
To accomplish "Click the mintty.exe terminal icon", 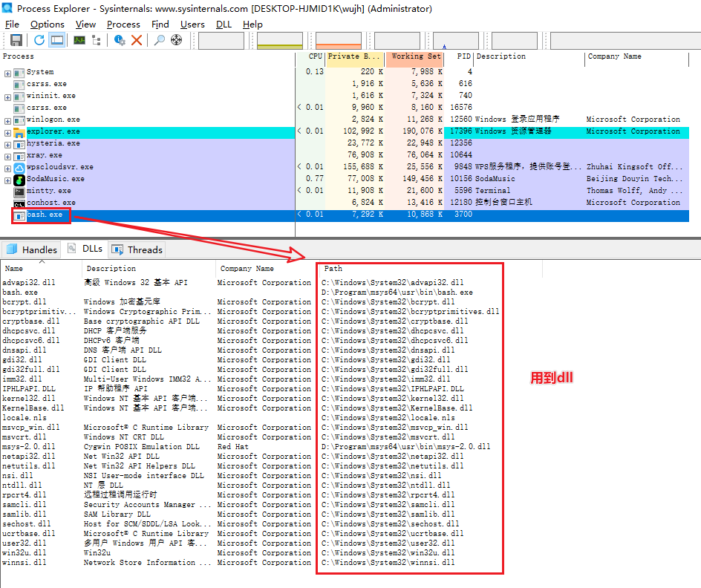I will pyautogui.click(x=19, y=192).
